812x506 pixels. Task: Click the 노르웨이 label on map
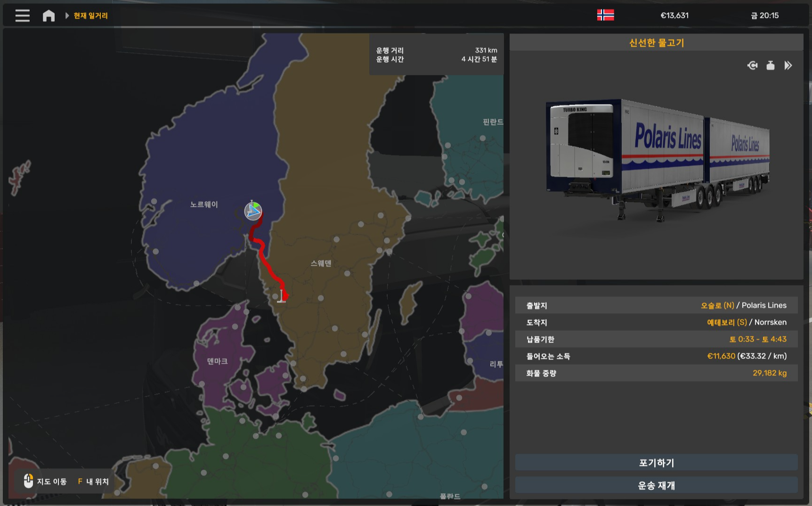(x=204, y=204)
